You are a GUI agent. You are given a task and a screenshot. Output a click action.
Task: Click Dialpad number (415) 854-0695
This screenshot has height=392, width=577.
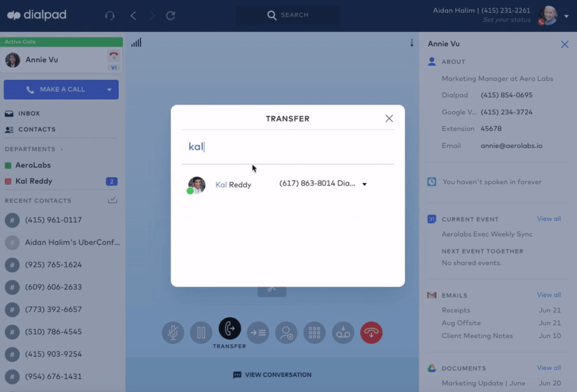click(507, 95)
